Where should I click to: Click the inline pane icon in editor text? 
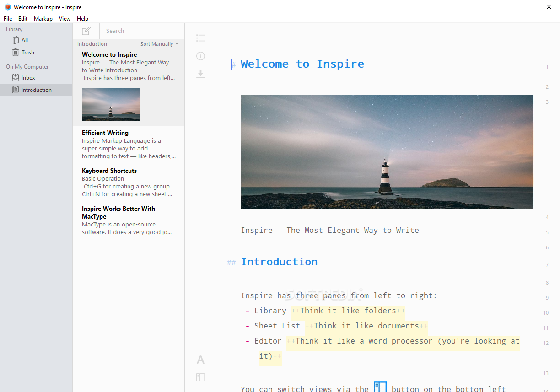[x=380, y=387]
